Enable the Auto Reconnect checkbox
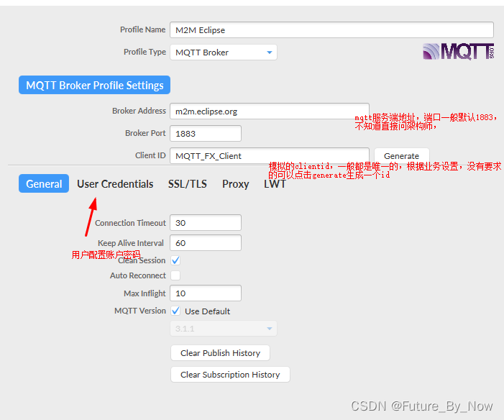 (175, 275)
